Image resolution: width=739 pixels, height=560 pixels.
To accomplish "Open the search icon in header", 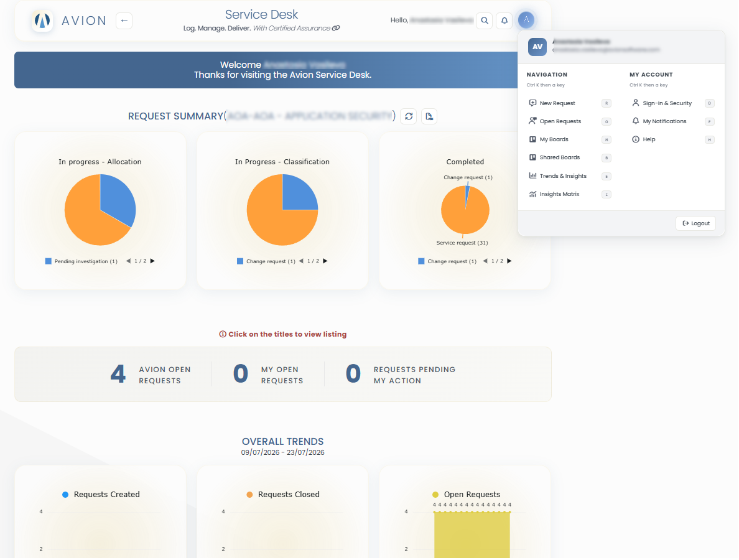I will coord(485,21).
